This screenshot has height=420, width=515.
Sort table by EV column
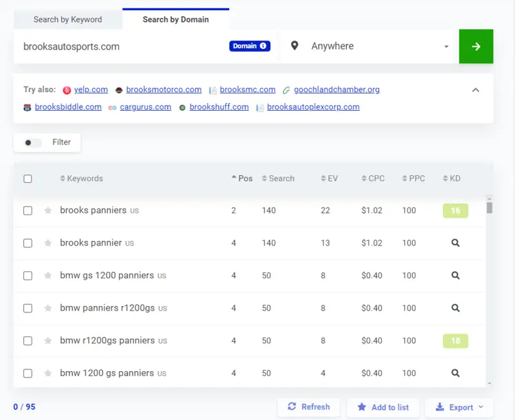point(329,178)
